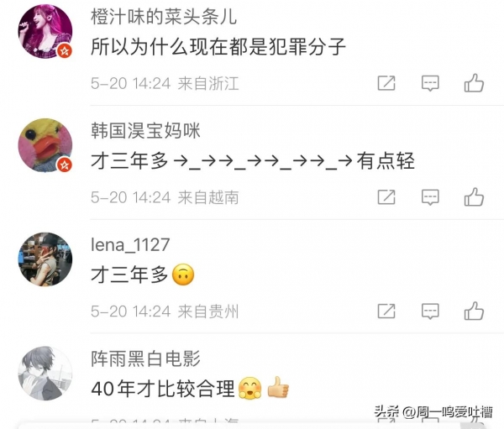The image size is (504, 429).
Task: Like lena_1127's comment
Action: coord(474,311)
